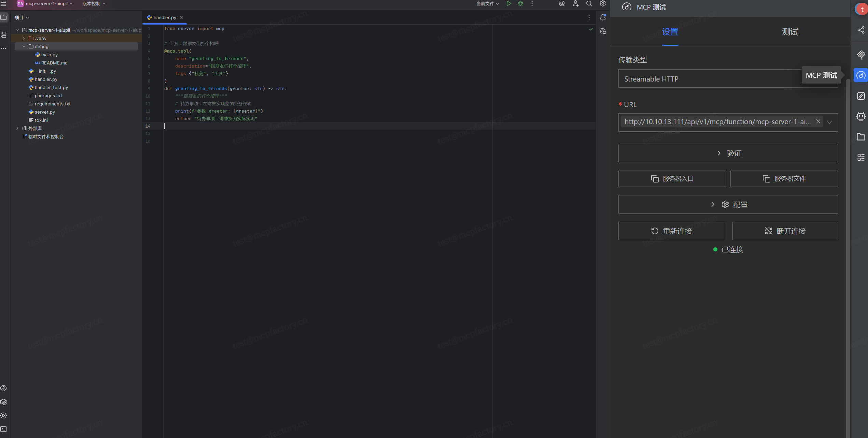The image size is (868, 438).
Task: Open the URL history dropdown arrow
Action: pyautogui.click(x=829, y=122)
